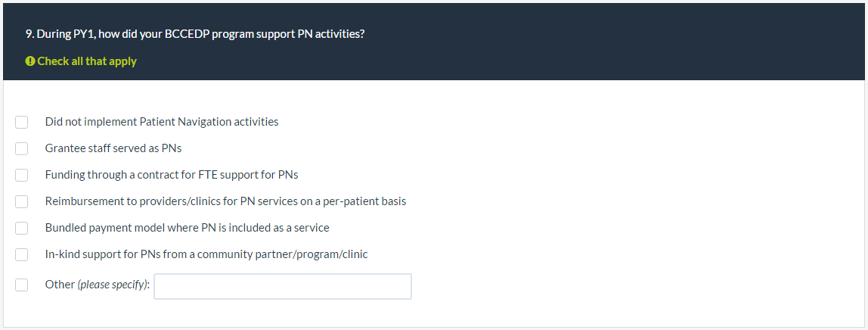Check the 'Other' option checkbox
The height and width of the screenshot is (330, 868).
tap(22, 285)
